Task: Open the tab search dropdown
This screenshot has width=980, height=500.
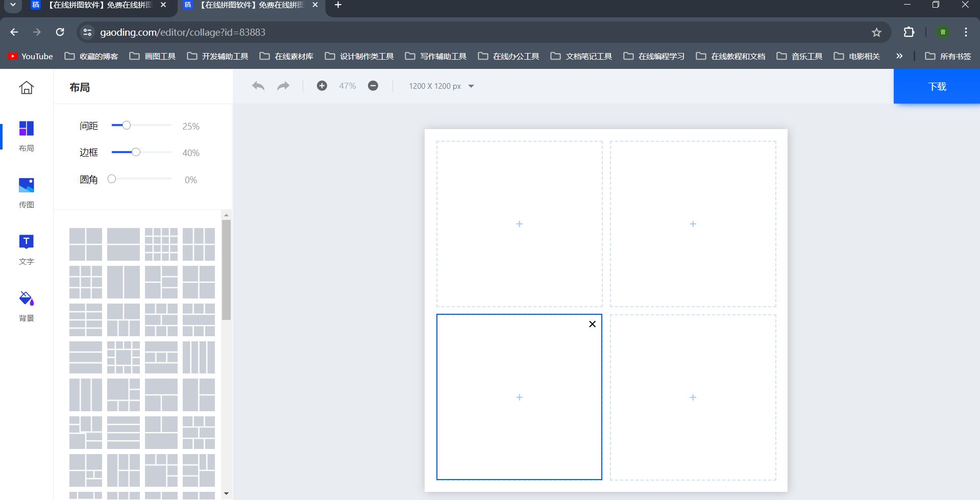Action: click(13, 5)
